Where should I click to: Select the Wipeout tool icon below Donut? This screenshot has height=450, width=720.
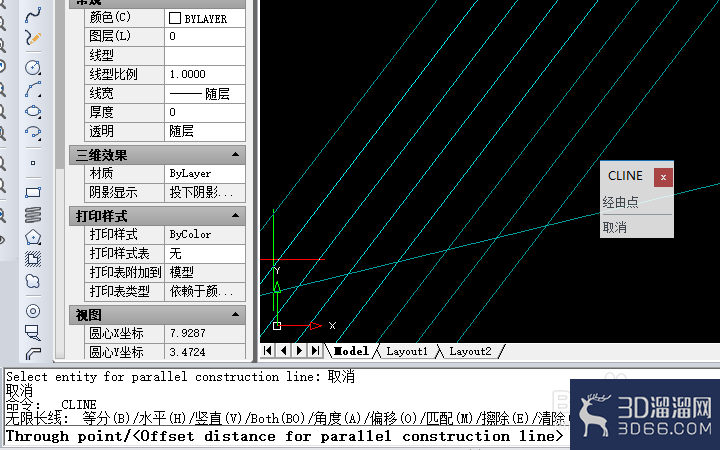pos(33,332)
